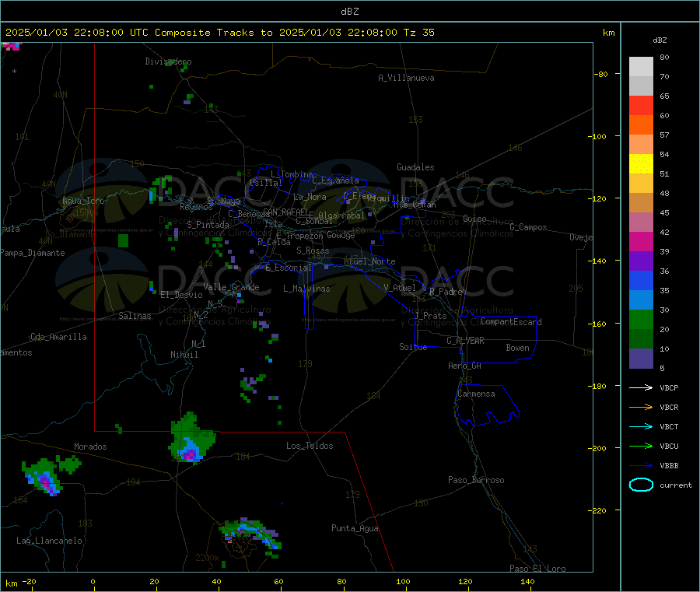Click the 100 km x-axis tick label
700x592 pixels.
(403, 581)
